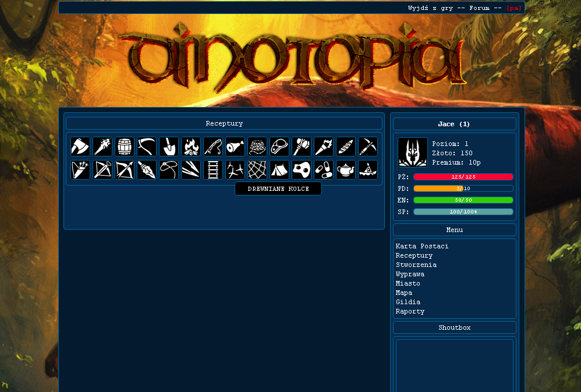Viewport: 581px width, 392px height.
Task: Open the crossbow recipe icon
Action: pyautogui.click(x=102, y=169)
